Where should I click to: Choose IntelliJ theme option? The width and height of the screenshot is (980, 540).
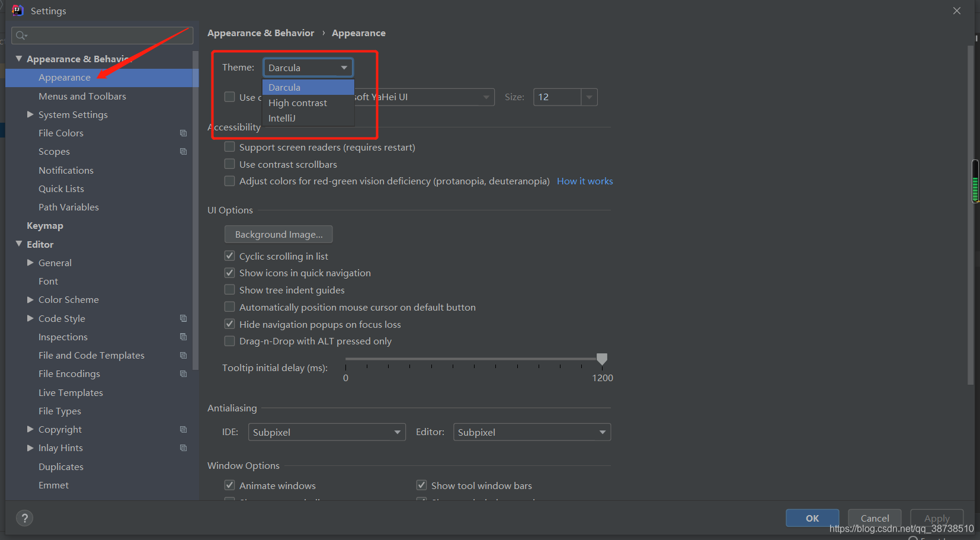308,118
